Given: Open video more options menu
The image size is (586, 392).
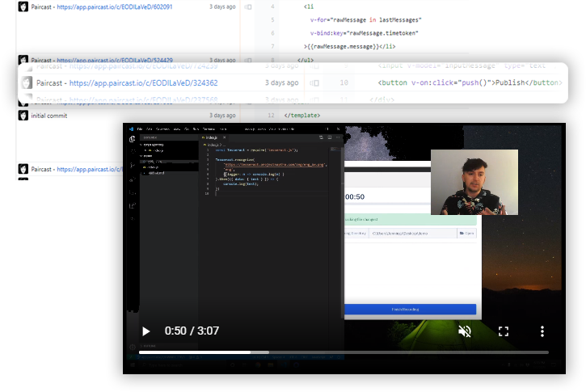Looking at the screenshot, I should (x=542, y=331).
